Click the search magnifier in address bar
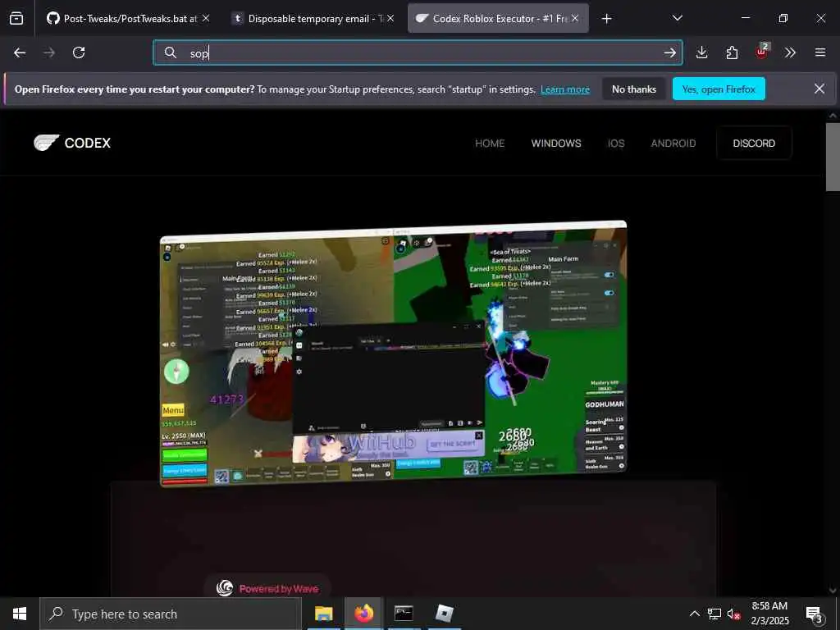The width and height of the screenshot is (840, 630). (171, 52)
